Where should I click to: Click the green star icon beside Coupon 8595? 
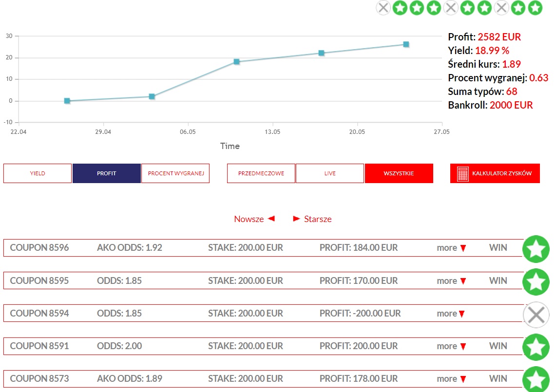click(536, 281)
